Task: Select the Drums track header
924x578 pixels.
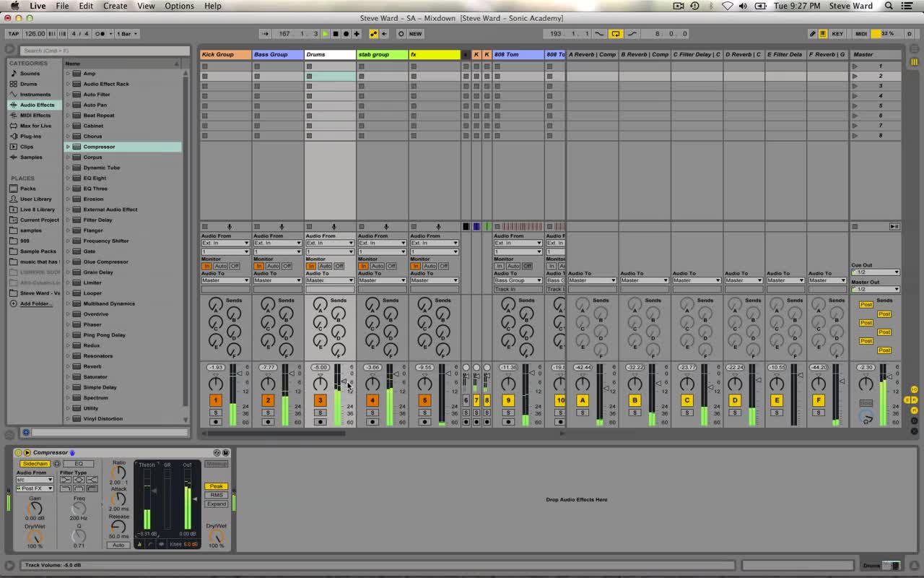Action: click(x=330, y=54)
